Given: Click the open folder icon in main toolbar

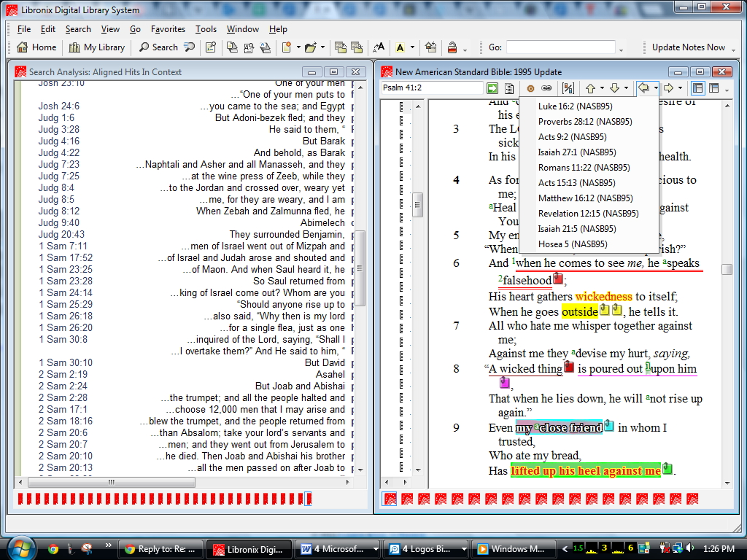Looking at the screenshot, I should [x=310, y=47].
